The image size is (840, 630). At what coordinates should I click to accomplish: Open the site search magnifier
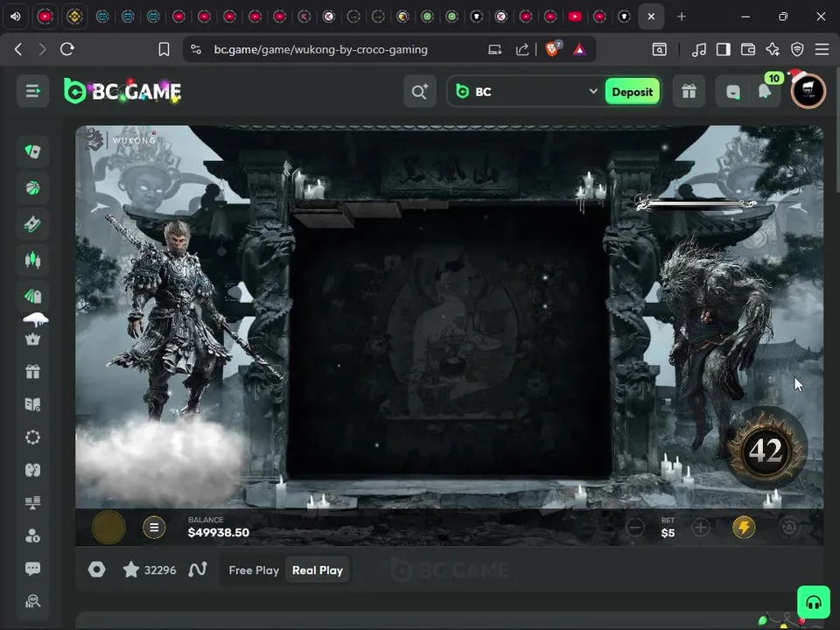pos(419,92)
